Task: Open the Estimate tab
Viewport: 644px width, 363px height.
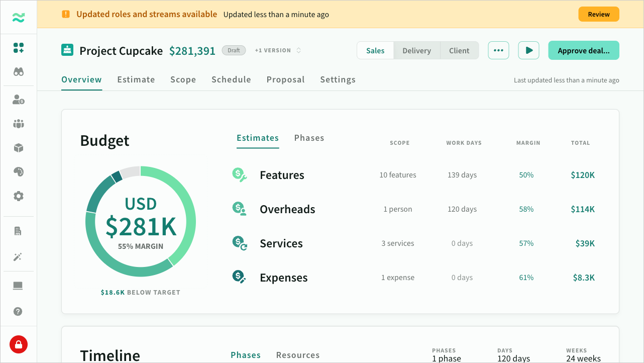Action: (136, 79)
